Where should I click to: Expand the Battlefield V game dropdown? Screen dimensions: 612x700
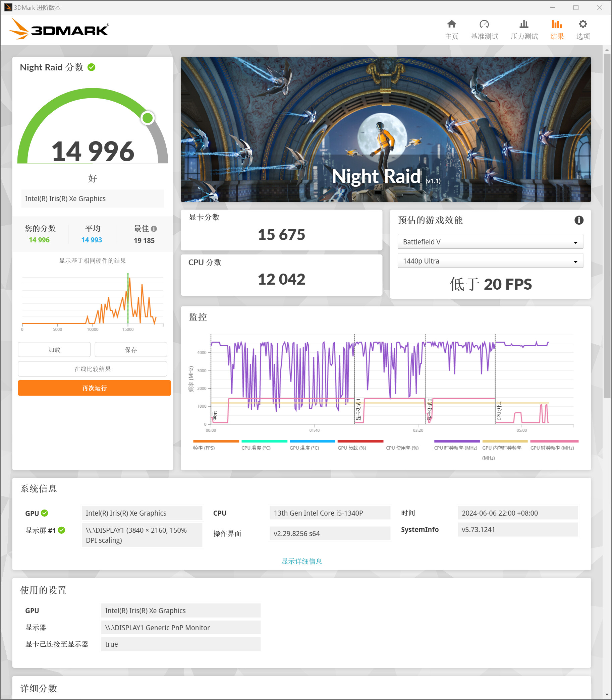490,242
